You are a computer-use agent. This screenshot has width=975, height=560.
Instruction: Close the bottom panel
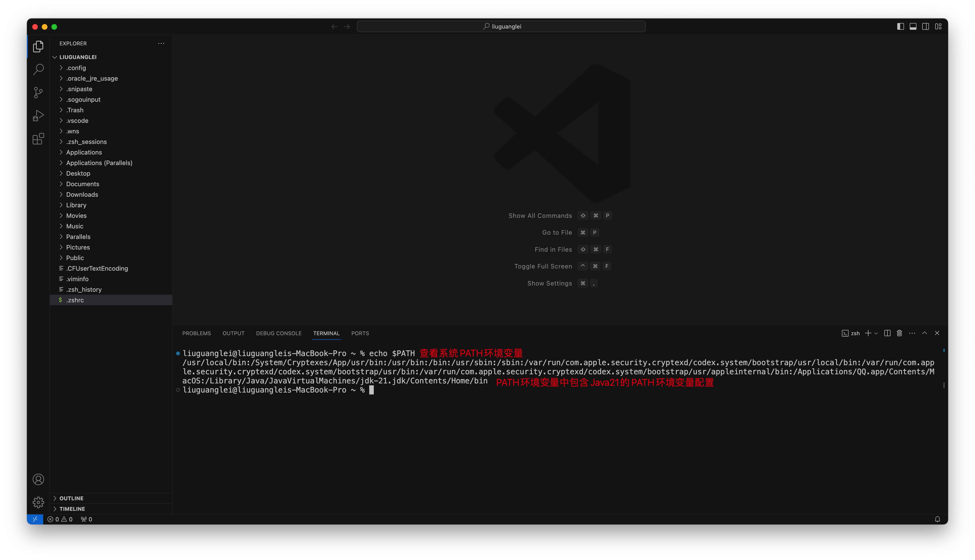click(x=937, y=333)
